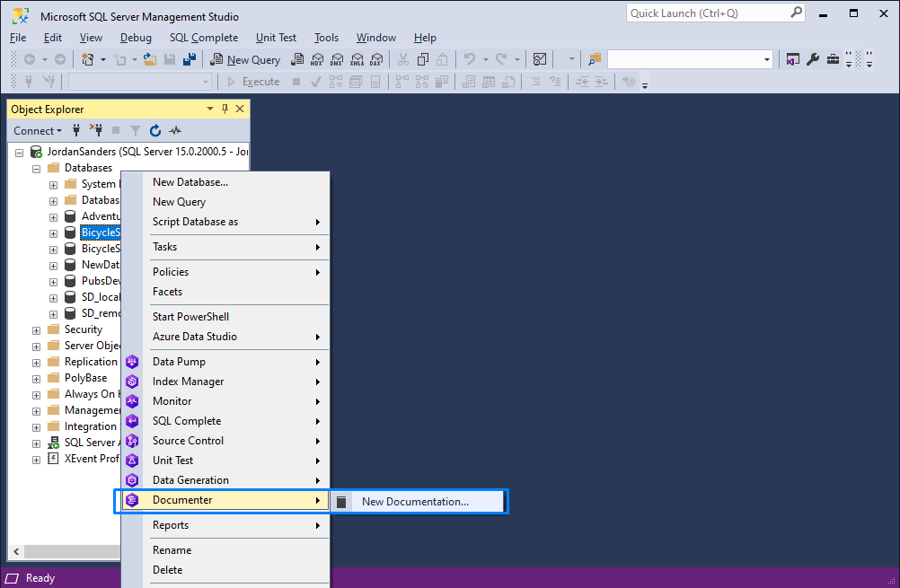This screenshot has height=588, width=900.
Task: Click the Filter funnel icon in Object Explorer
Action: pos(136,131)
